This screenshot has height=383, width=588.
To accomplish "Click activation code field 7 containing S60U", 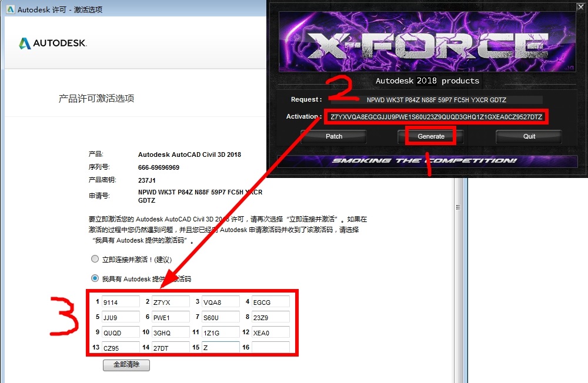I will (220, 317).
